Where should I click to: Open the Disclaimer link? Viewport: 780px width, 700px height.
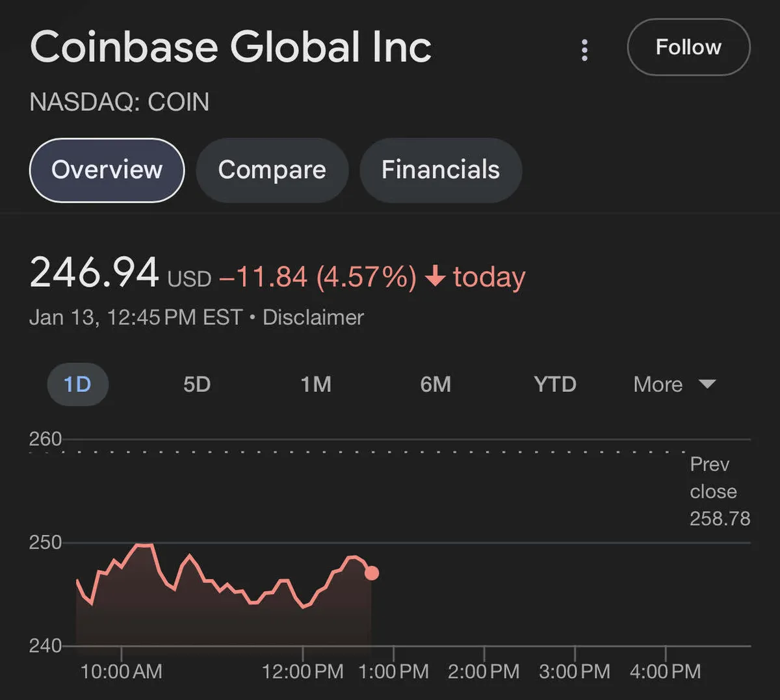point(313,317)
